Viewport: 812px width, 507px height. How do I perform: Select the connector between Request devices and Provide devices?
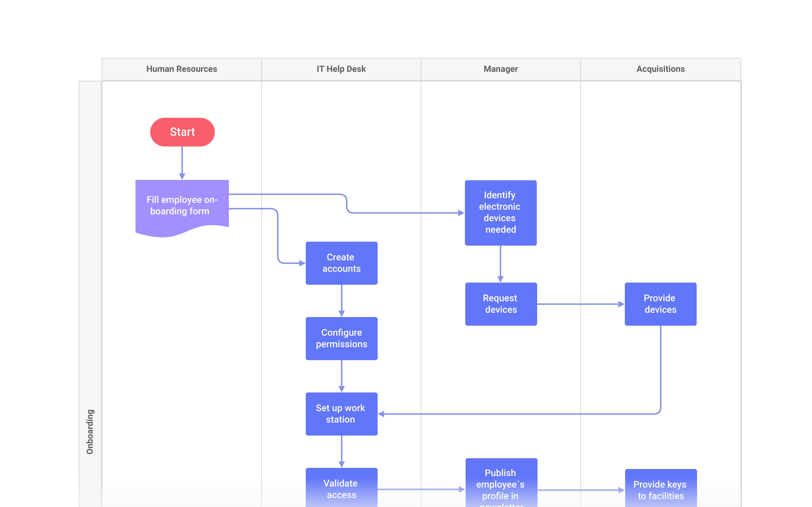(580, 304)
